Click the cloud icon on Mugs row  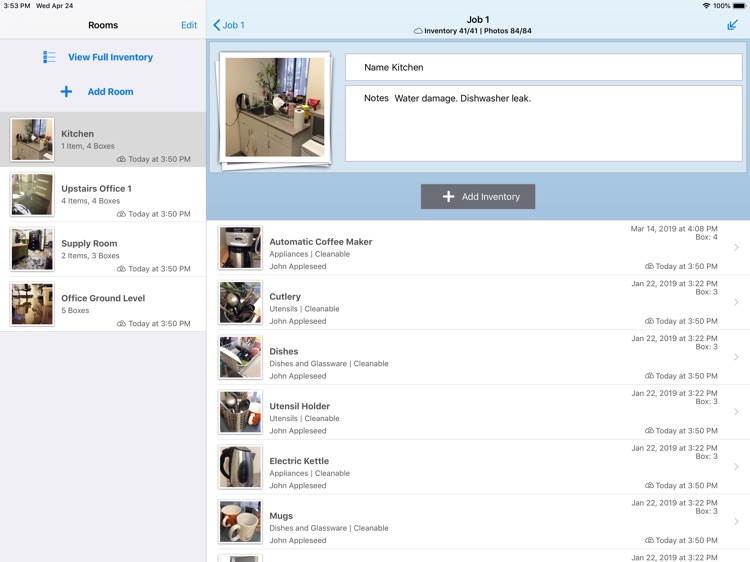(649, 540)
